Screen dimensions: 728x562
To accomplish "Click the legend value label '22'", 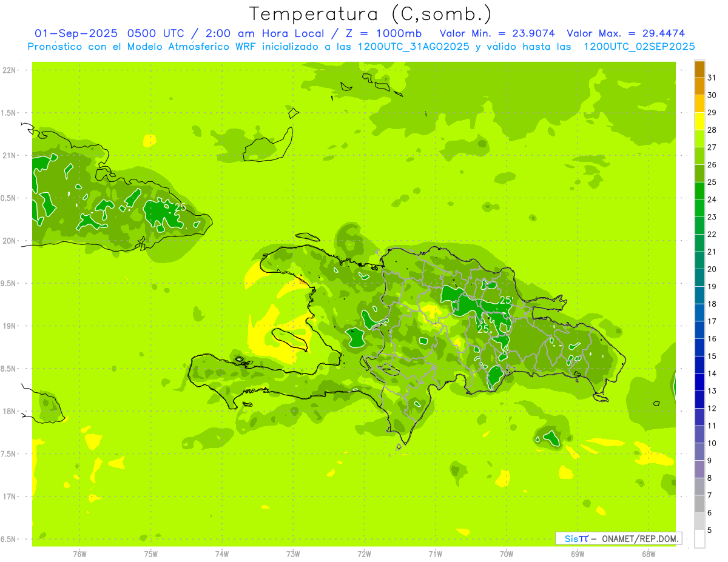I will tap(712, 235).
